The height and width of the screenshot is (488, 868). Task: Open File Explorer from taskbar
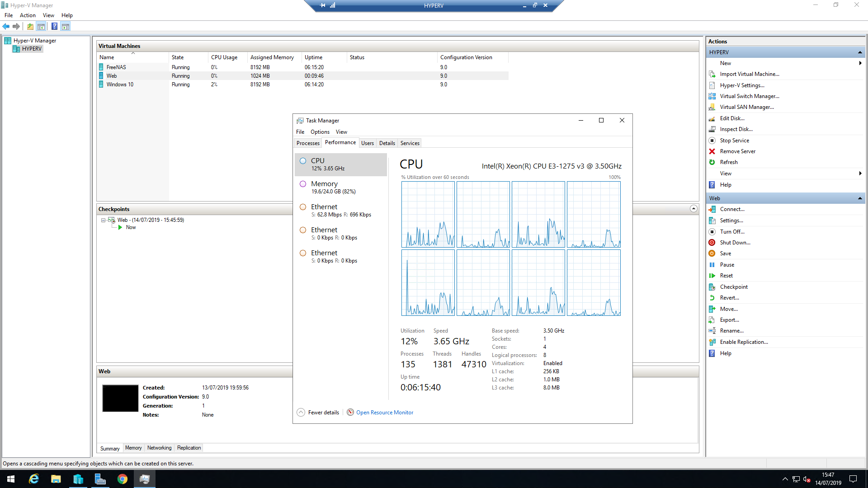[x=56, y=479]
